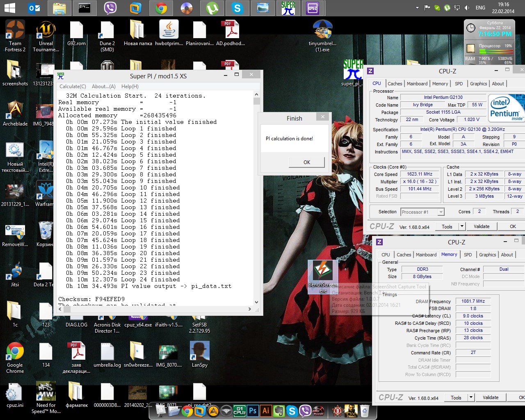Open Google Chrome desktop shortcut
This screenshot has width=525, height=420.
(15, 358)
